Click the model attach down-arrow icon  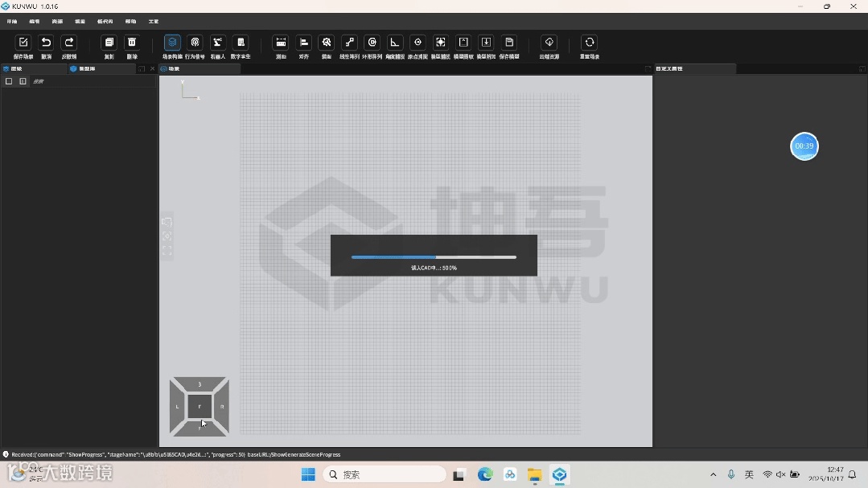click(486, 43)
